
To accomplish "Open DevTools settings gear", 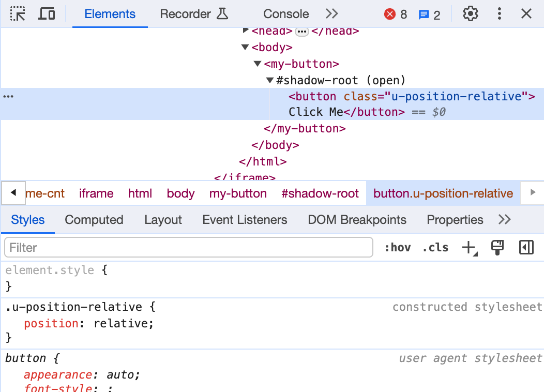I will (470, 13).
